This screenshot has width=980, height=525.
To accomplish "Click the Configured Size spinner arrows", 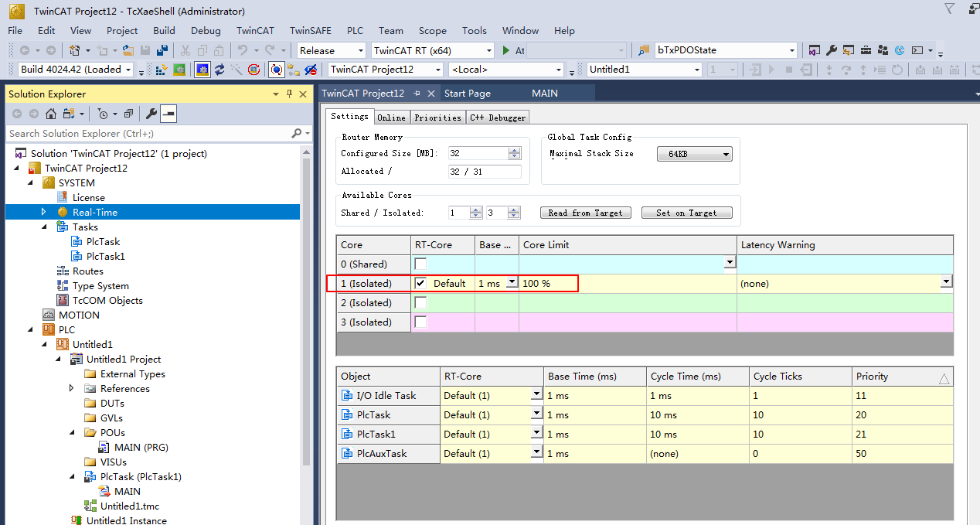I will (515, 153).
